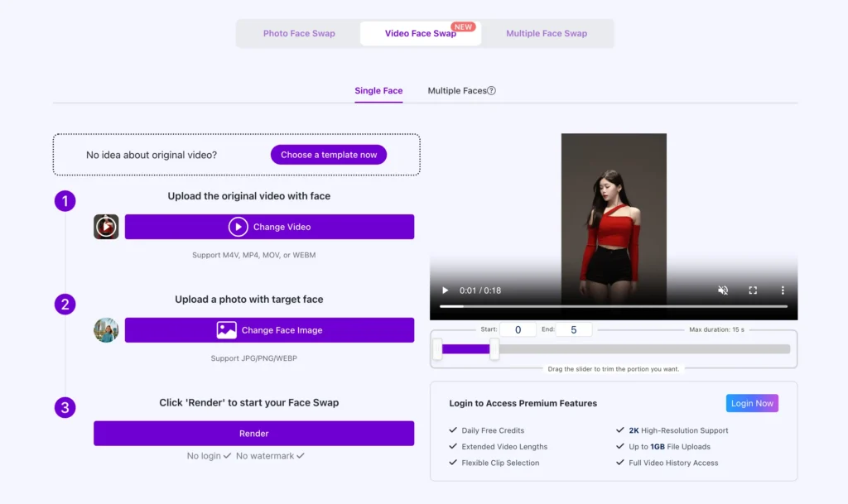This screenshot has width=848, height=504.
Task: Click the help icon beside Multiple Faces
Action: (491, 91)
